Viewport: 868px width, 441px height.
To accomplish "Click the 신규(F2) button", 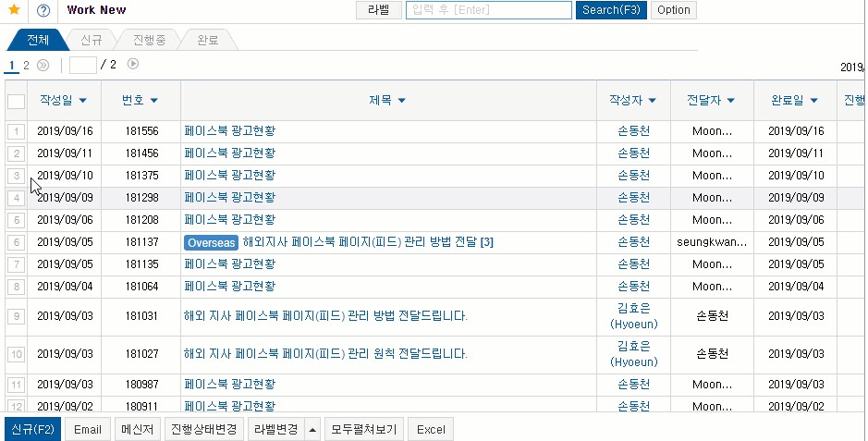I will pos(32,429).
